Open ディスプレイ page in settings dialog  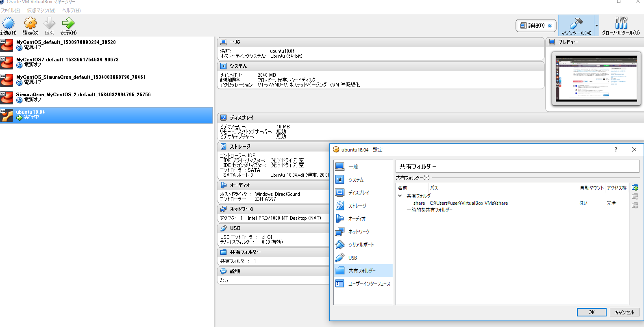click(363, 193)
